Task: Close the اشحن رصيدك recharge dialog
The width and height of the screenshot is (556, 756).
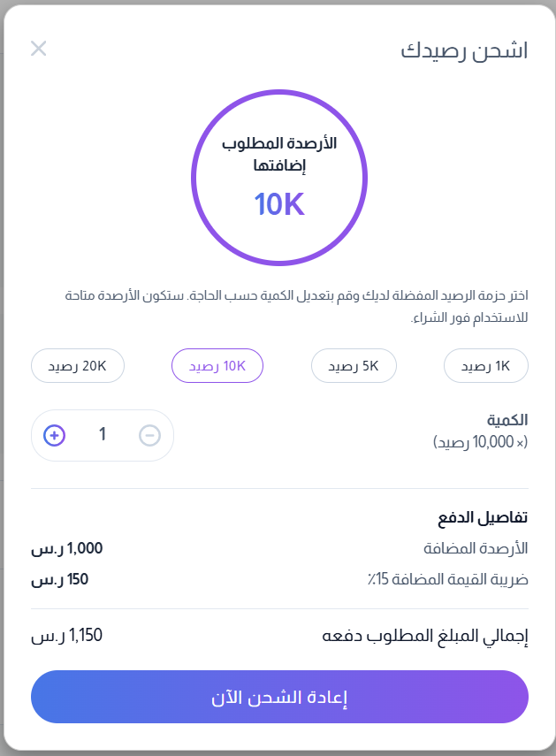Action: click(39, 49)
